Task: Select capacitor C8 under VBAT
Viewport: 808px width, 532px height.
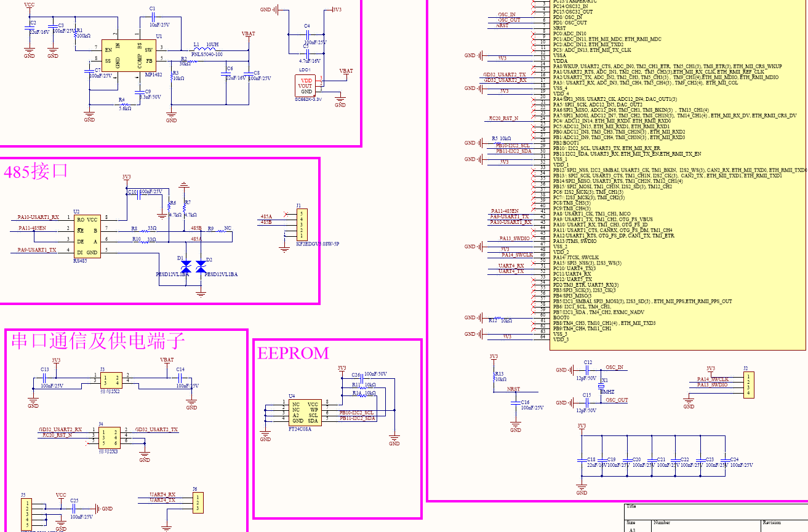Action: pos(248,74)
